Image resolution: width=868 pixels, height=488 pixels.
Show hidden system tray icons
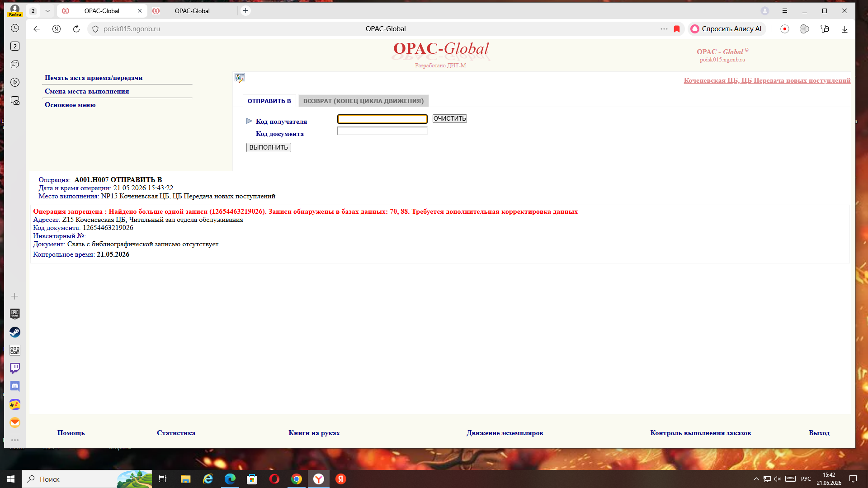[x=756, y=479]
